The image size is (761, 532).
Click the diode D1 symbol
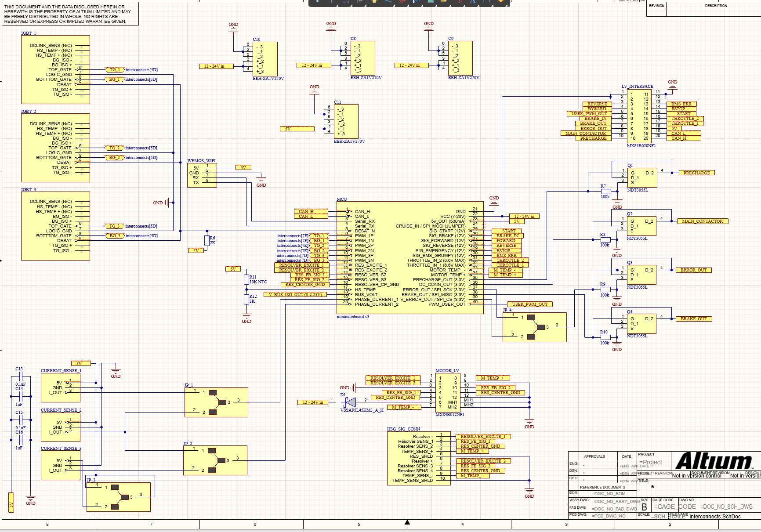[350, 402]
